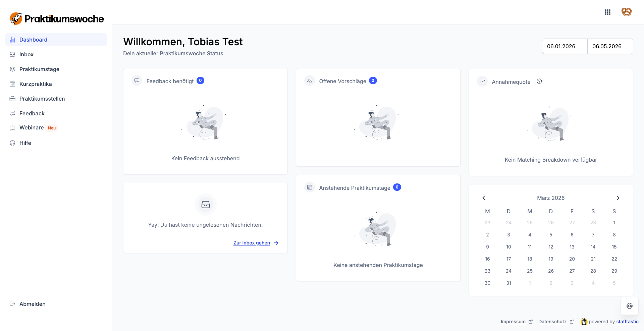
Task: Click the inbox tray icon in messages card
Action: tap(205, 205)
